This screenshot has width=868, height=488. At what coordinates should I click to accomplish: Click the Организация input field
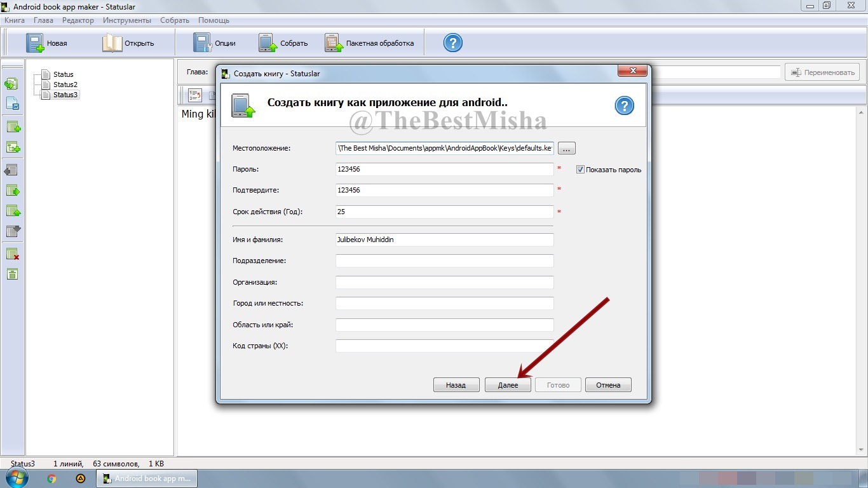[444, 282]
